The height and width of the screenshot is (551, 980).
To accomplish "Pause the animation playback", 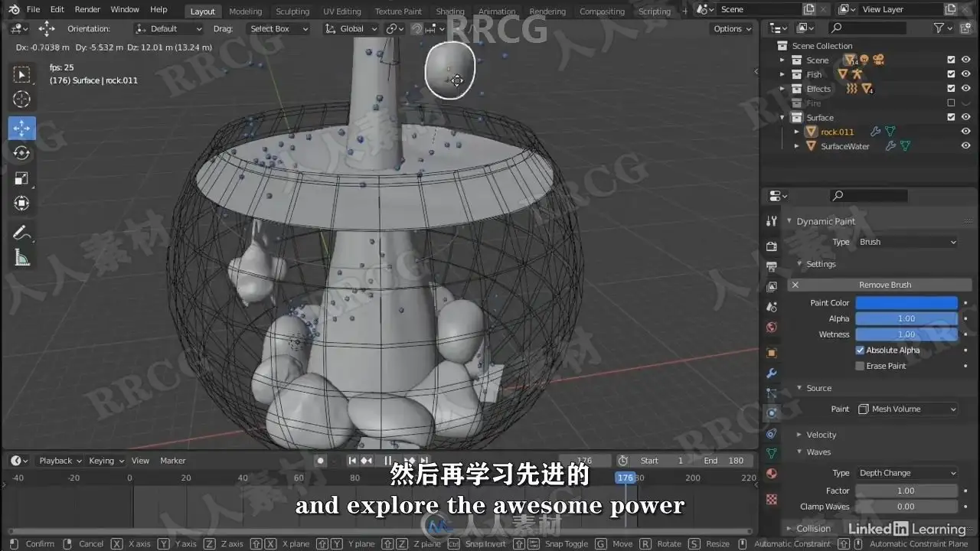I will pyautogui.click(x=388, y=461).
